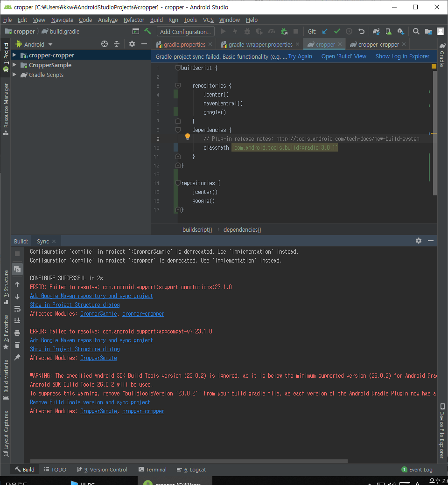
Task: Expand the cropper-cropper module
Action: pos(14,55)
